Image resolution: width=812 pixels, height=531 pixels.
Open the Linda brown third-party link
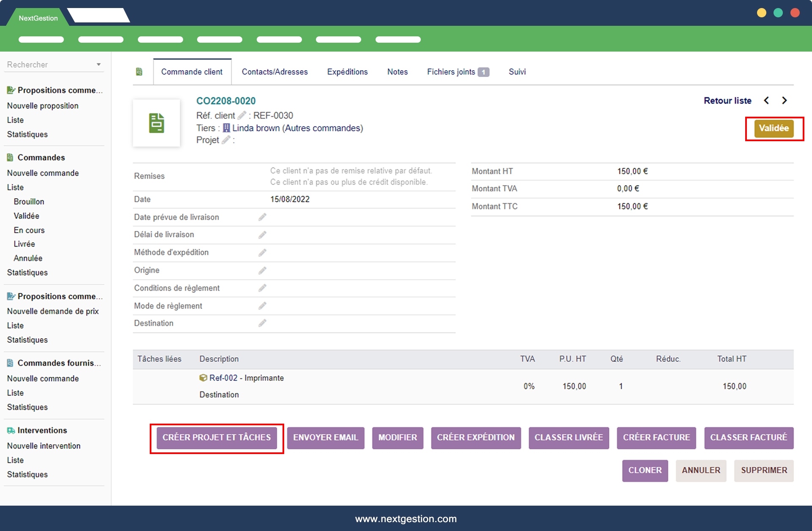pyautogui.click(x=255, y=128)
